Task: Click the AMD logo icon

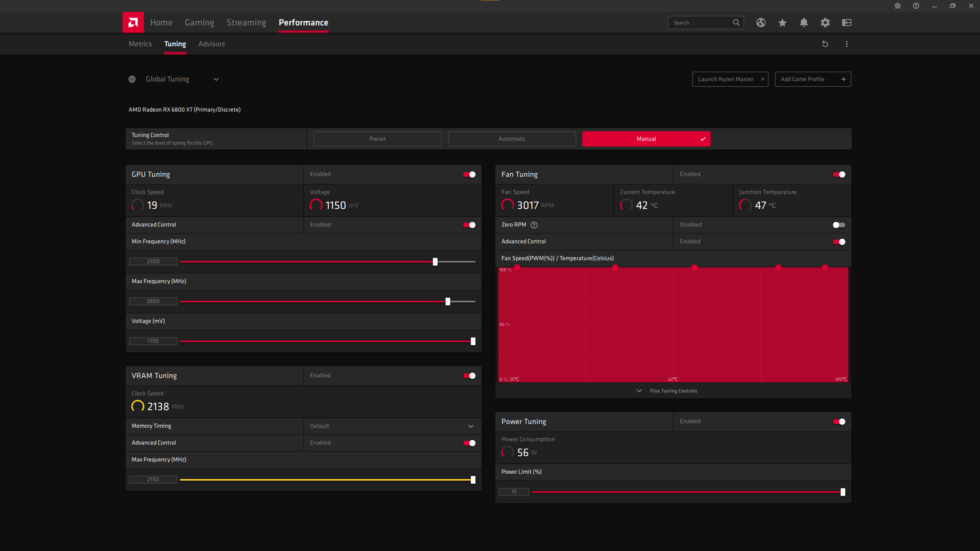Action: point(133,22)
